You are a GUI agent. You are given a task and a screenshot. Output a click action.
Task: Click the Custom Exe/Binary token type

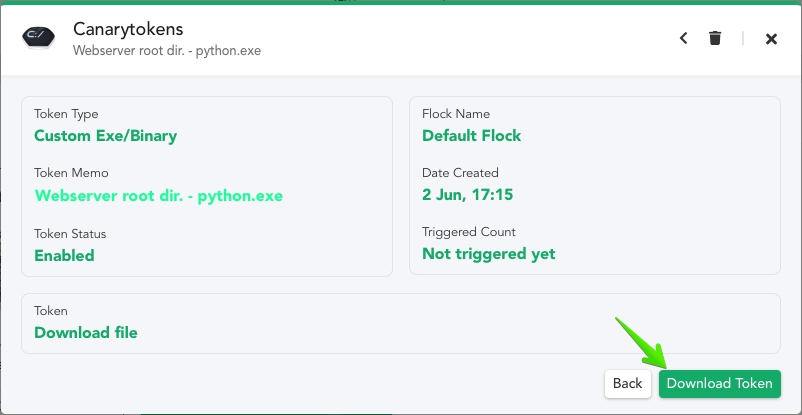click(x=106, y=136)
